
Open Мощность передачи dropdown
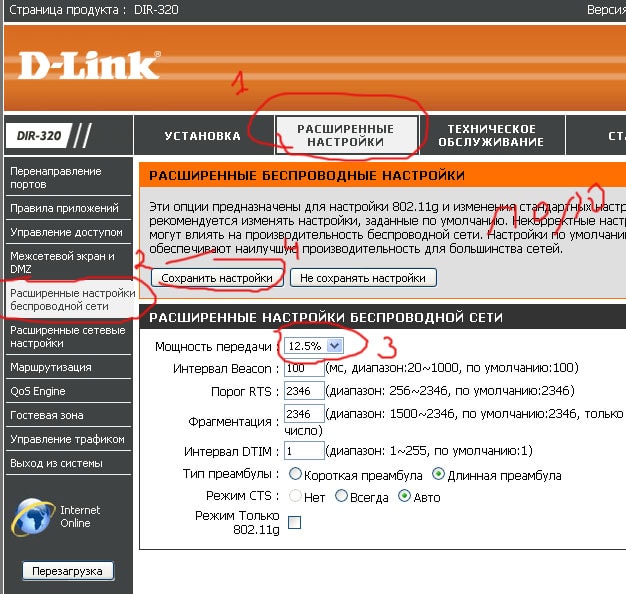click(x=313, y=346)
